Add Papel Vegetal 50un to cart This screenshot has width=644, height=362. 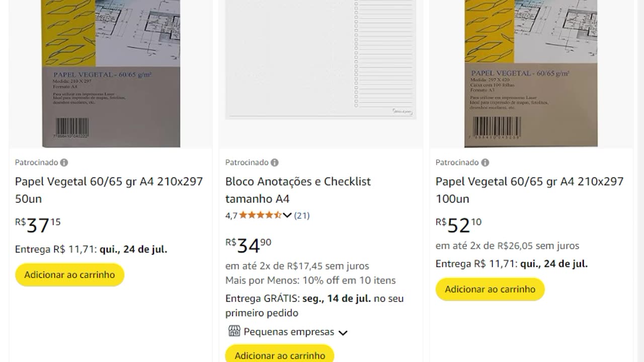coord(69,275)
